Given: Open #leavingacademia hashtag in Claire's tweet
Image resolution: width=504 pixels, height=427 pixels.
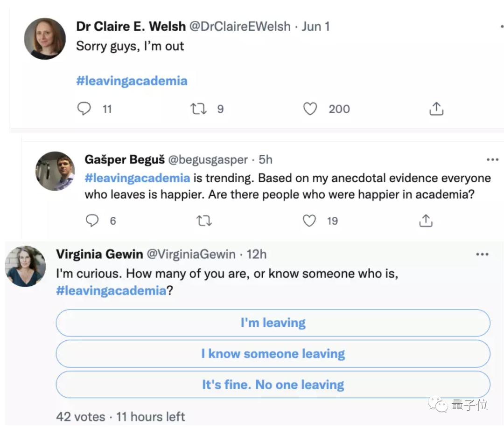Looking at the screenshot, I should (x=132, y=81).
